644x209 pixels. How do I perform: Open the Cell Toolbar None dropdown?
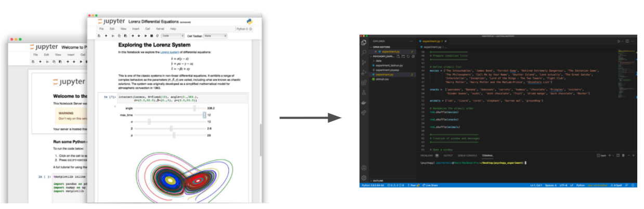coord(215,36)
